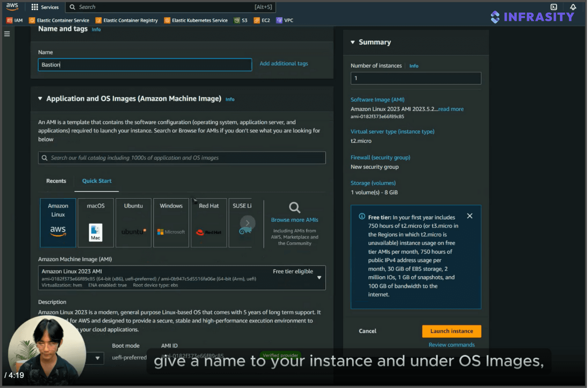
Task: Open the EC2 bookmark shortcut
Action: (262, 20)
